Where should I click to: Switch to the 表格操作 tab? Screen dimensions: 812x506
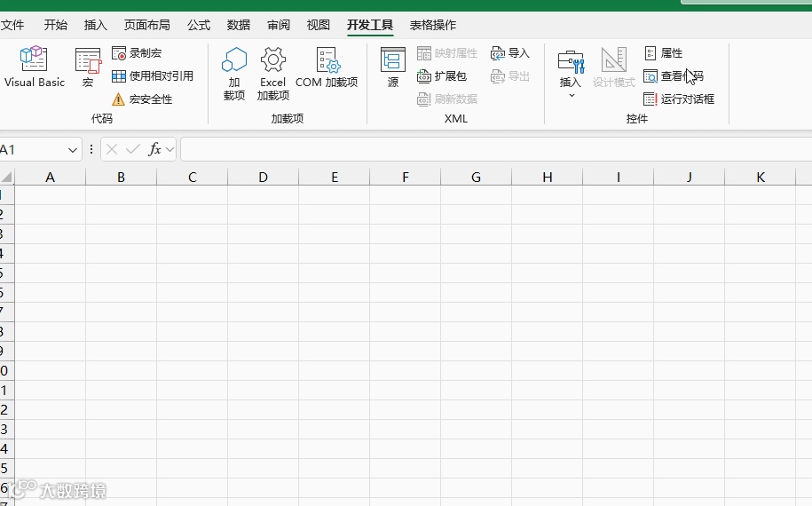[433, 25]
